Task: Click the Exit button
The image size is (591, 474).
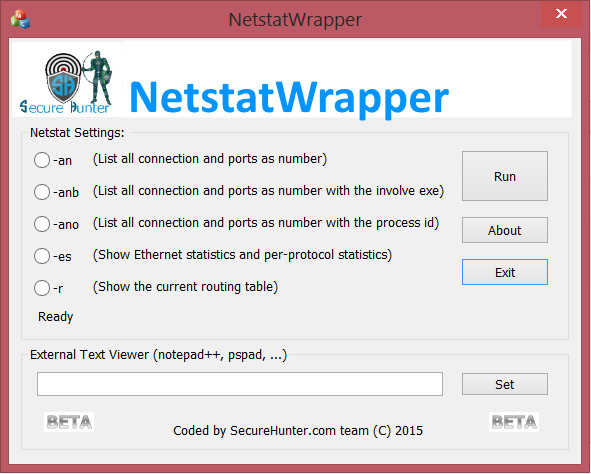Action: (505, 272)
